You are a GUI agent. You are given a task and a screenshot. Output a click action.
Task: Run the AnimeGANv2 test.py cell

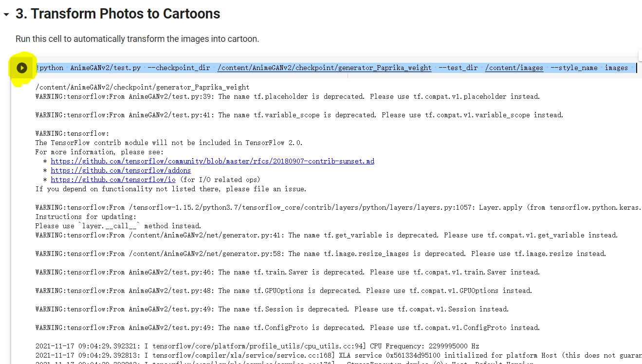pyautogui.click(x=22, y=68)
